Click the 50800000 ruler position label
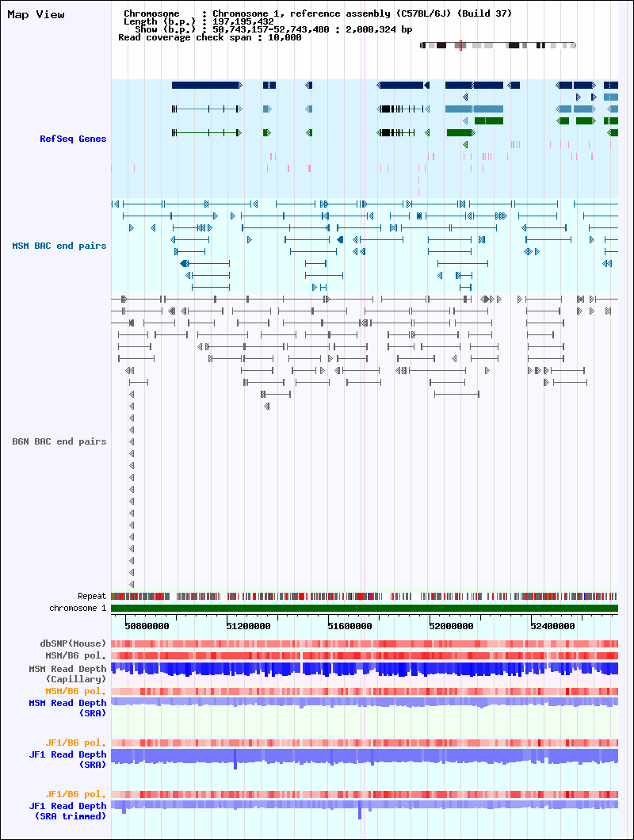The height and width of the screenshot is (840, 634). click(x=147, y=626)
